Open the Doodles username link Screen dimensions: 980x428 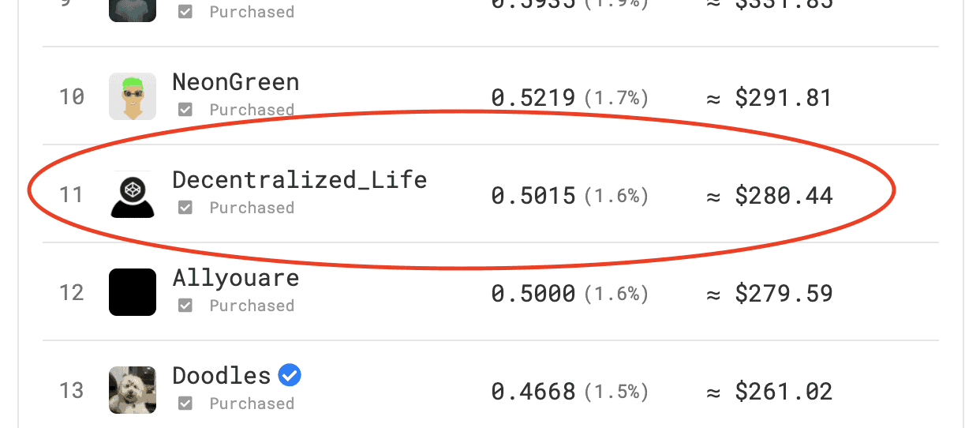tap(222, 376)
